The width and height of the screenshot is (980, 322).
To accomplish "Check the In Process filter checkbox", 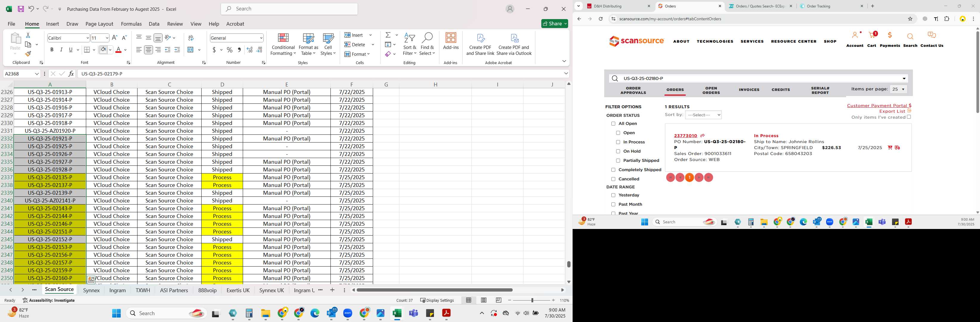I will point(618,142).
